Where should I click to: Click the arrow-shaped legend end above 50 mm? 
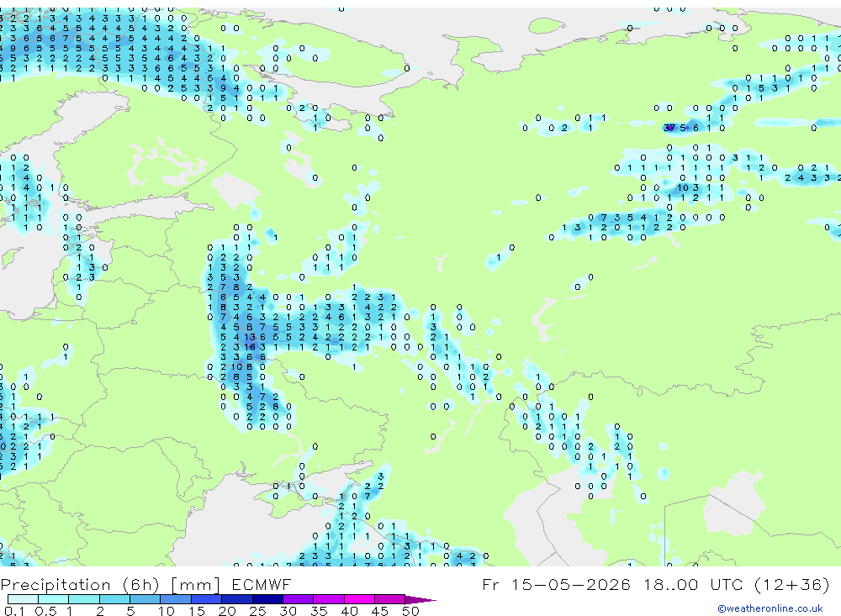coord(420,600)
